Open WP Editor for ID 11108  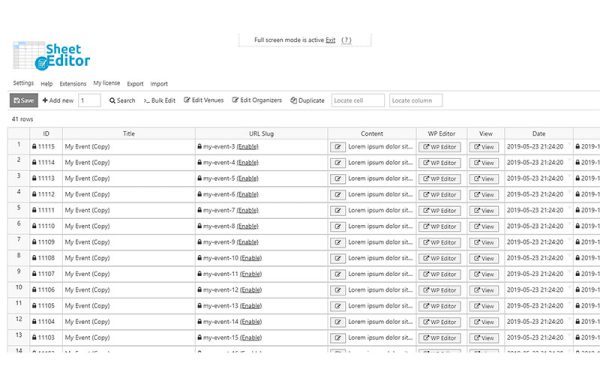click(440, 258)
